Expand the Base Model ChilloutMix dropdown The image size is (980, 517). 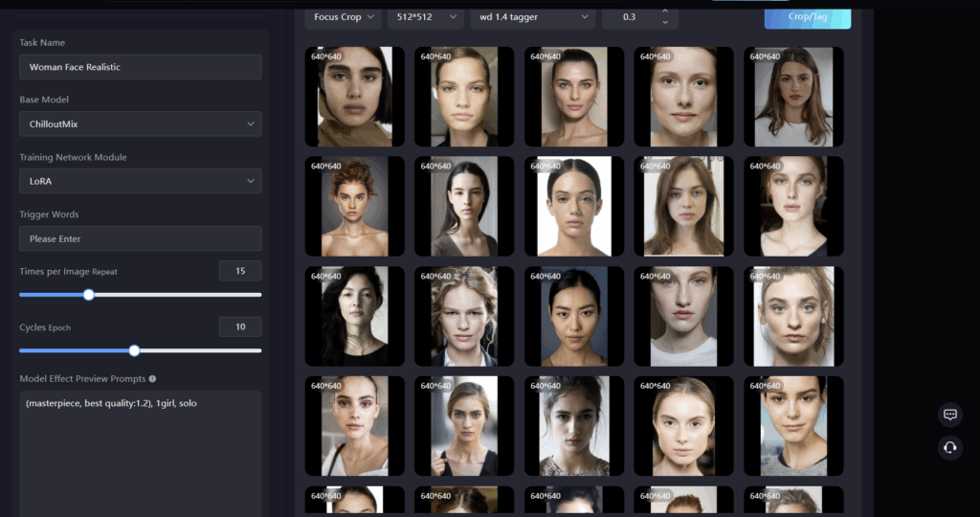[140, 124]
